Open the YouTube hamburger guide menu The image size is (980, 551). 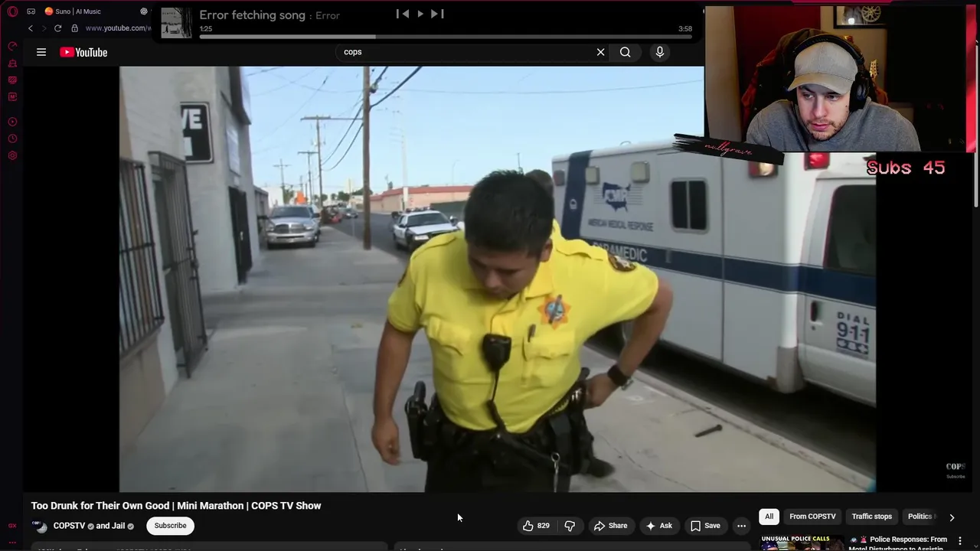click(x=41, y=52)
